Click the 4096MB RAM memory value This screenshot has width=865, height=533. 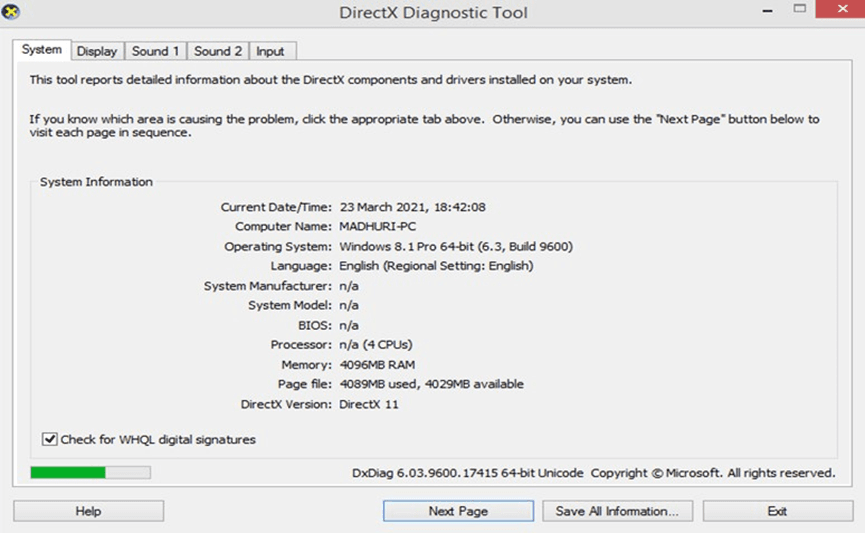click(x=377, y=365)
